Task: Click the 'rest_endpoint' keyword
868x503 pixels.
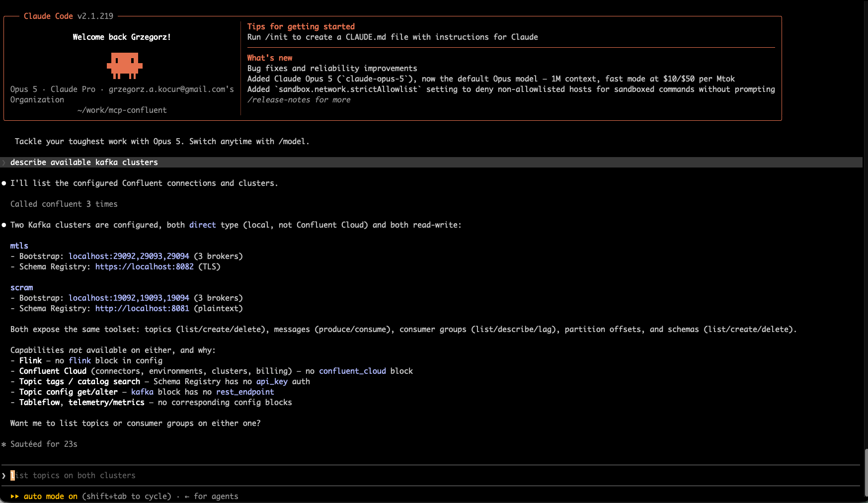Action: [245, 392]
